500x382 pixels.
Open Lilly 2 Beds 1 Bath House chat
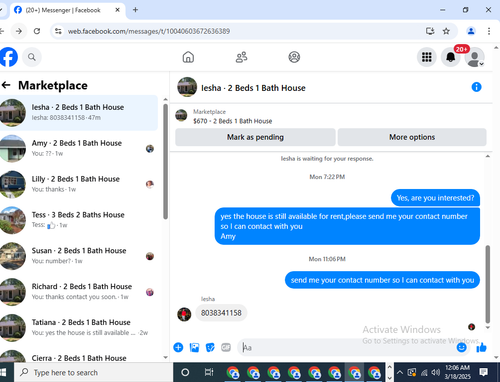point(79,184)
